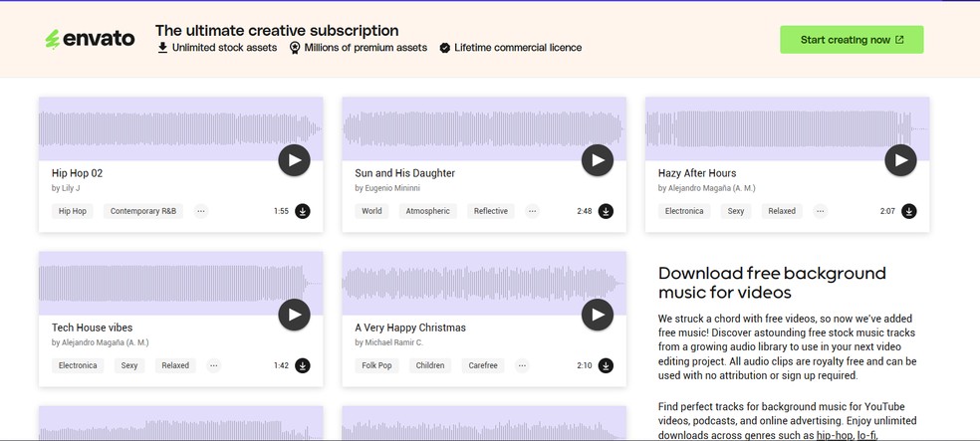Select the Folk Pop tag
980x441 pixels.
[x=376, y=365]
